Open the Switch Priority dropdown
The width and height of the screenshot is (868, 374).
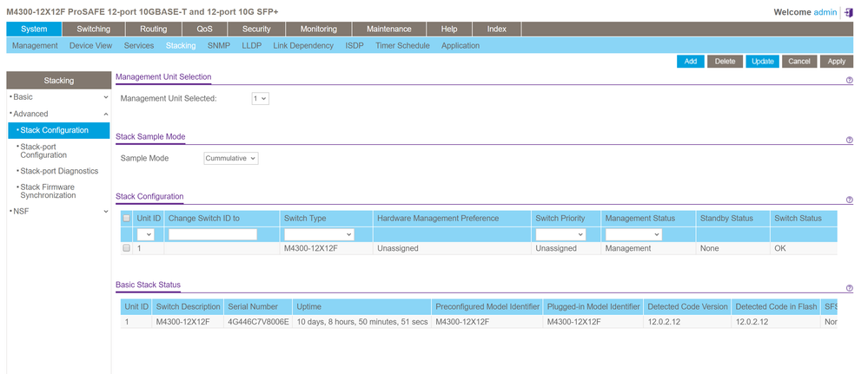coord(560,234)
